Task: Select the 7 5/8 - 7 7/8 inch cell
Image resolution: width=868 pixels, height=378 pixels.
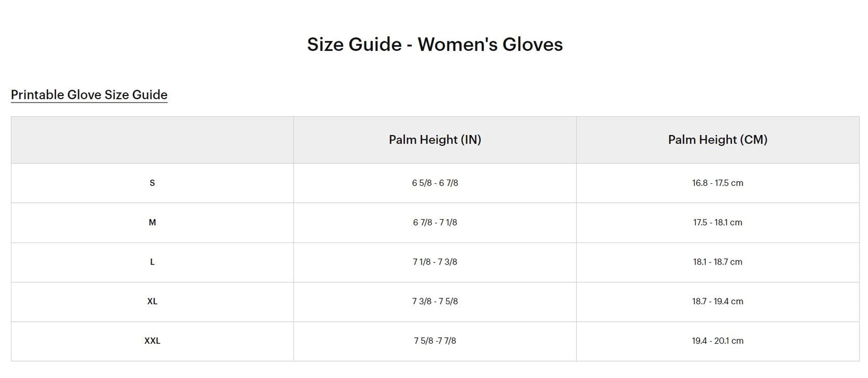Action: (435, 341)
